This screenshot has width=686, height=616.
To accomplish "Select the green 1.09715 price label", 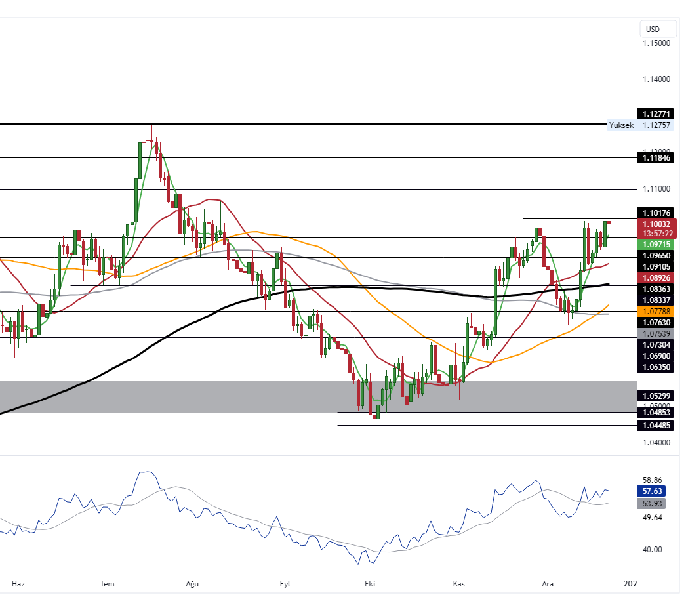I will pos(656,244).
